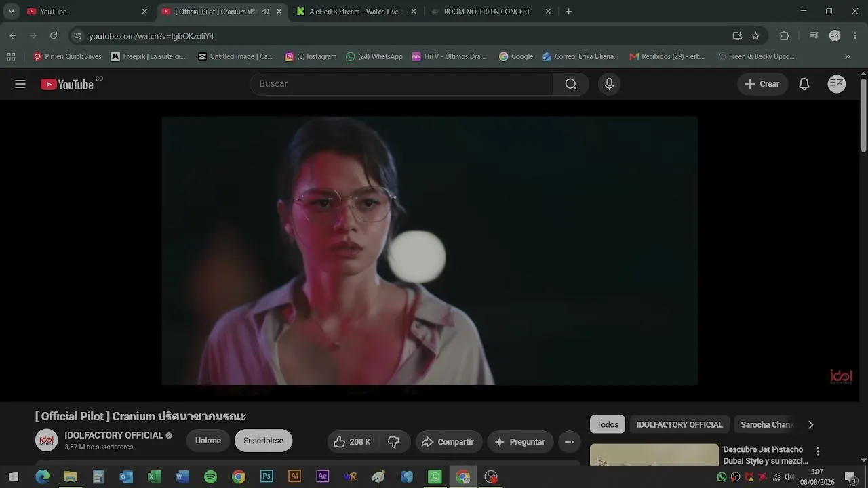Open the Windows Start menu
868x488 pixels.
pos(13,476)
